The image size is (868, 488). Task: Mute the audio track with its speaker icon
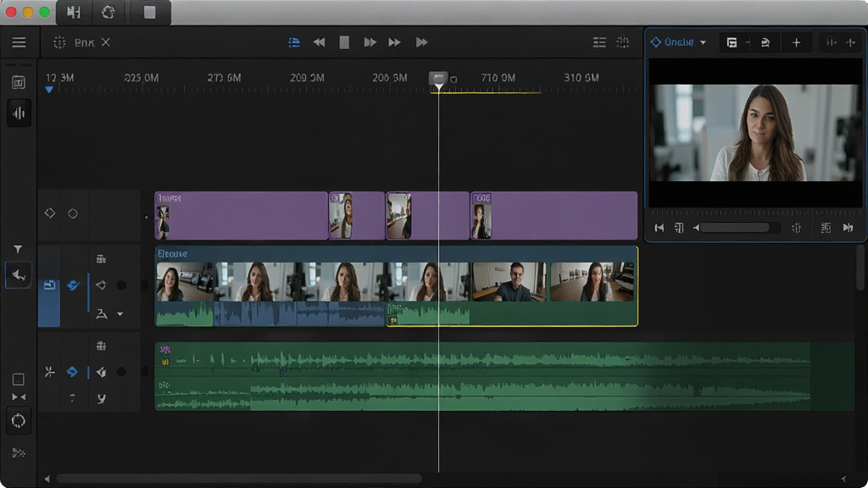pyautogui.click(x=101, y=372)
